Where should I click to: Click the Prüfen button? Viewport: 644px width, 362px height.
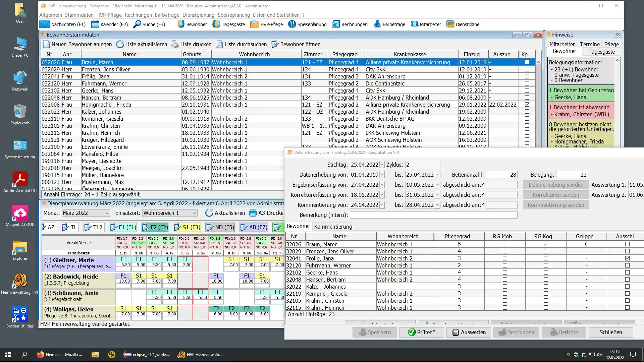point(421,332)
